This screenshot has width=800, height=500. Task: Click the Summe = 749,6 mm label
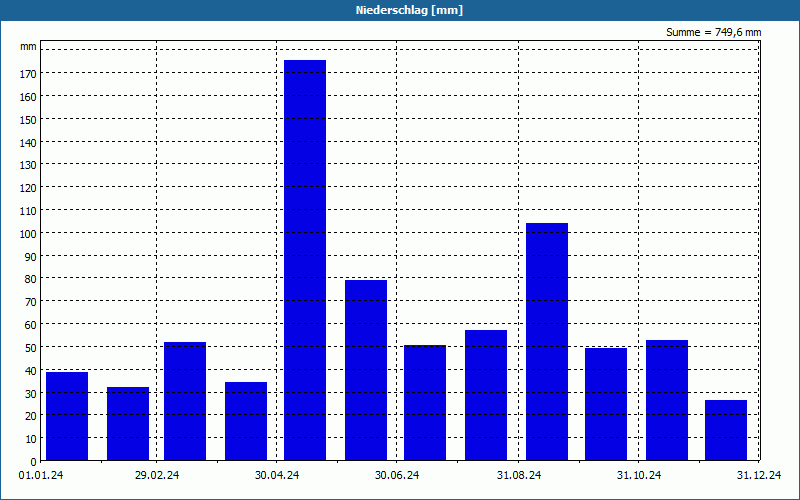713,32
